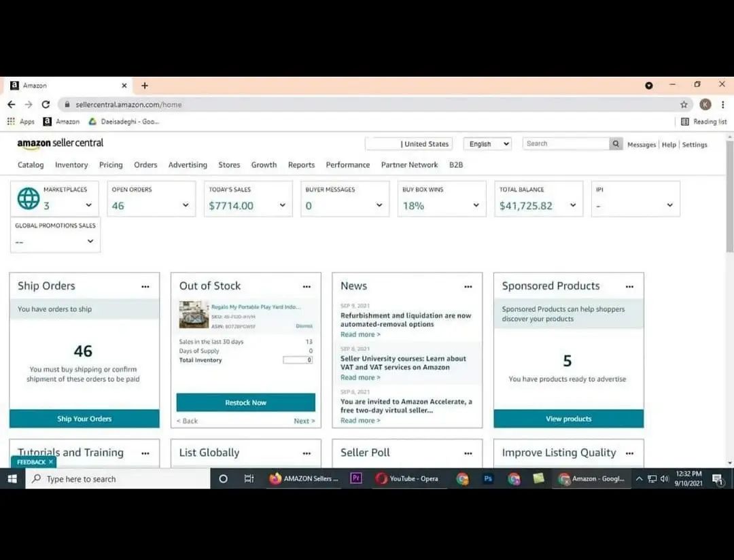Open the Reports menu
This screenshot has height=560, width=734.
tap(302, 165)
